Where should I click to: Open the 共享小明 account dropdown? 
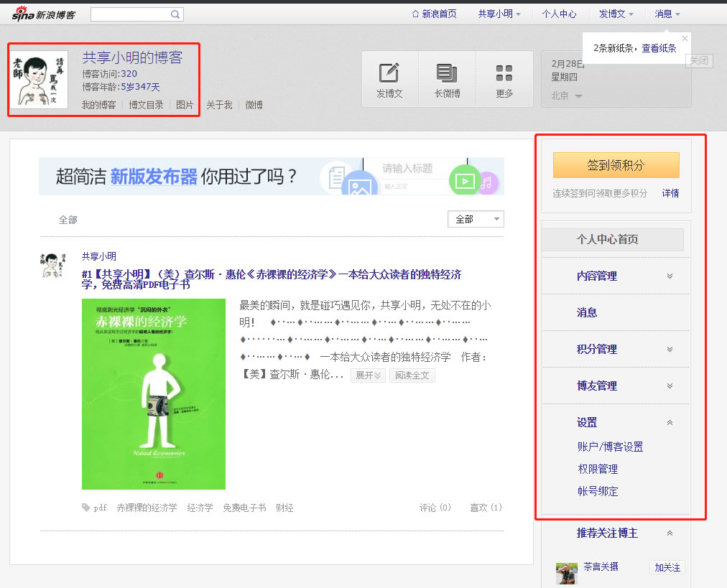click(499, 14)
